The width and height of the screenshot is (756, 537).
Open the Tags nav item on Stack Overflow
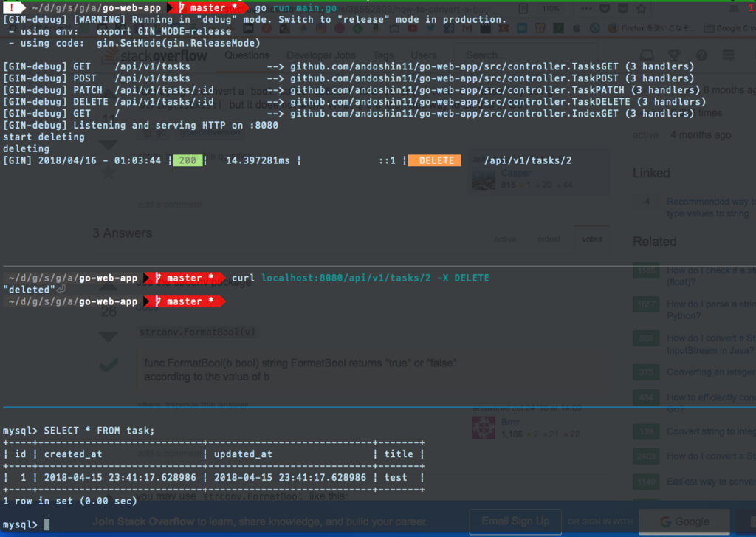(383, 55)
